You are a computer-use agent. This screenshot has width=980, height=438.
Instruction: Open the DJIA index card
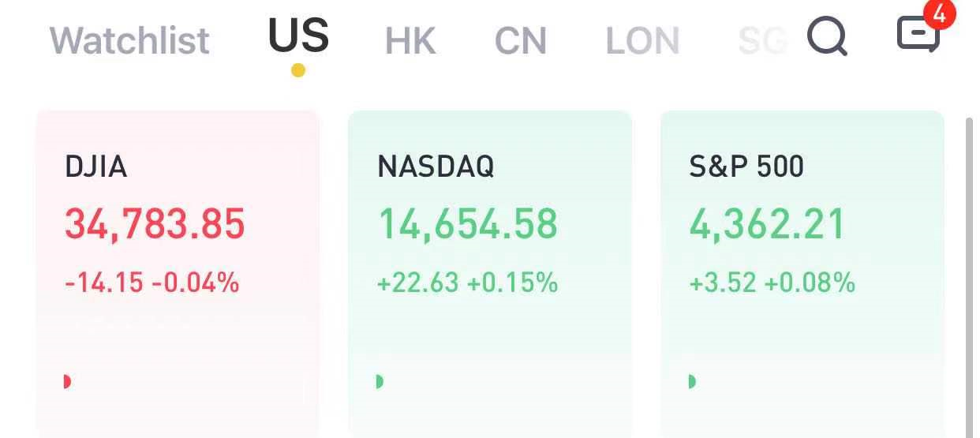tap(178, 274)
